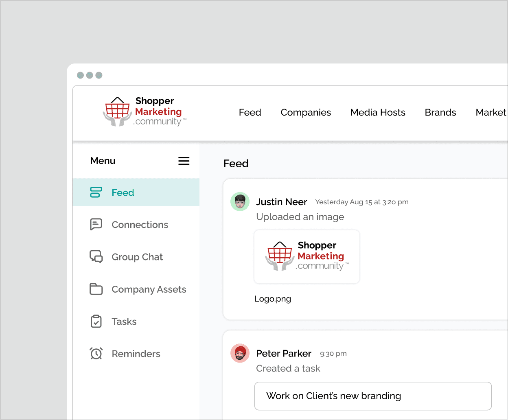Open the Media Hosts navigation tab
This screenshot has width=508, height=420.
coord(378,112)
